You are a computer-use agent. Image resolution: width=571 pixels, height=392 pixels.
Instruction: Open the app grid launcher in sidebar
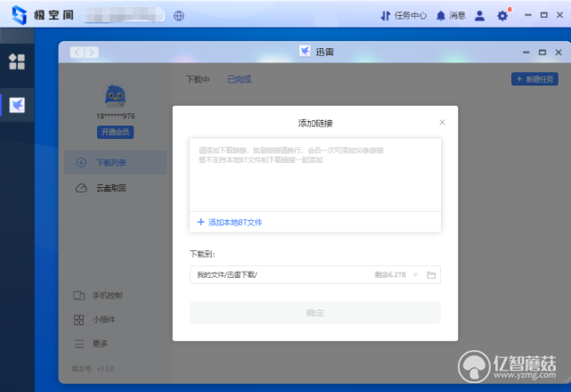[17, 61]
